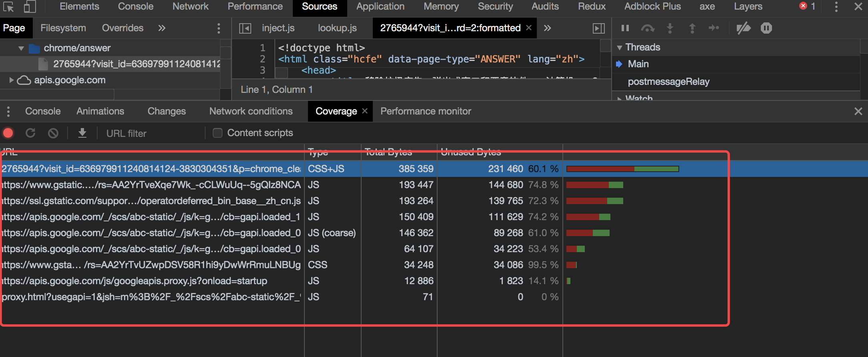Click step over next function call
This screenshot has width=868, height=357.
648,28
